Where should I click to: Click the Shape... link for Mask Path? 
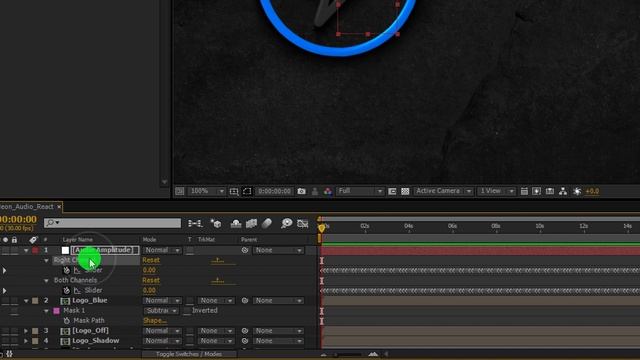154,321
